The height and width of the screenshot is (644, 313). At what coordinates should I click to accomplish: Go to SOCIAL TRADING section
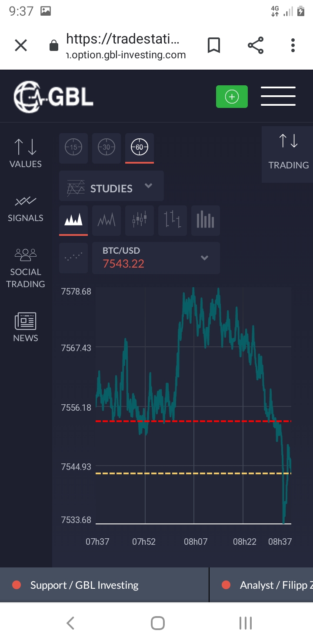point(26,268)
